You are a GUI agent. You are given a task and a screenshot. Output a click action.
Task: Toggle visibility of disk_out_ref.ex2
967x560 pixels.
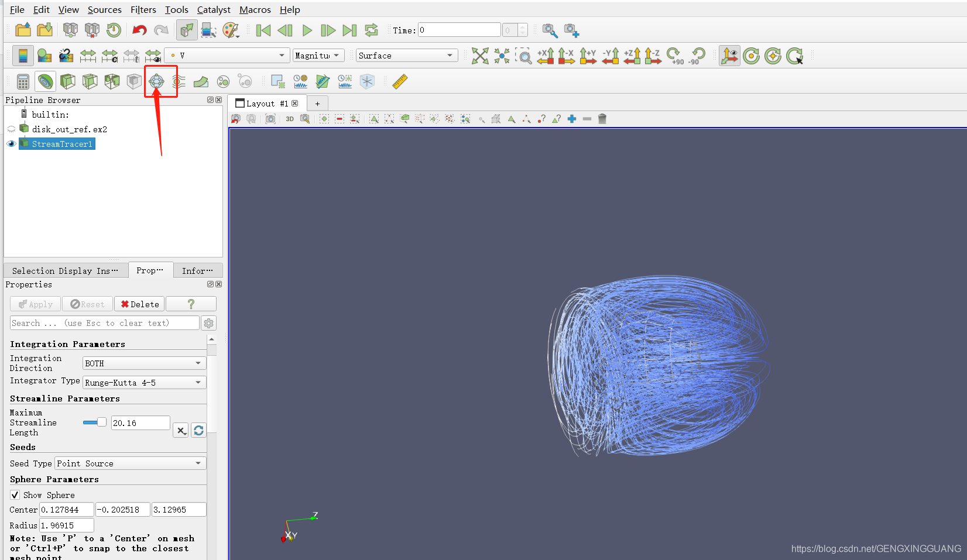(11, 129)
